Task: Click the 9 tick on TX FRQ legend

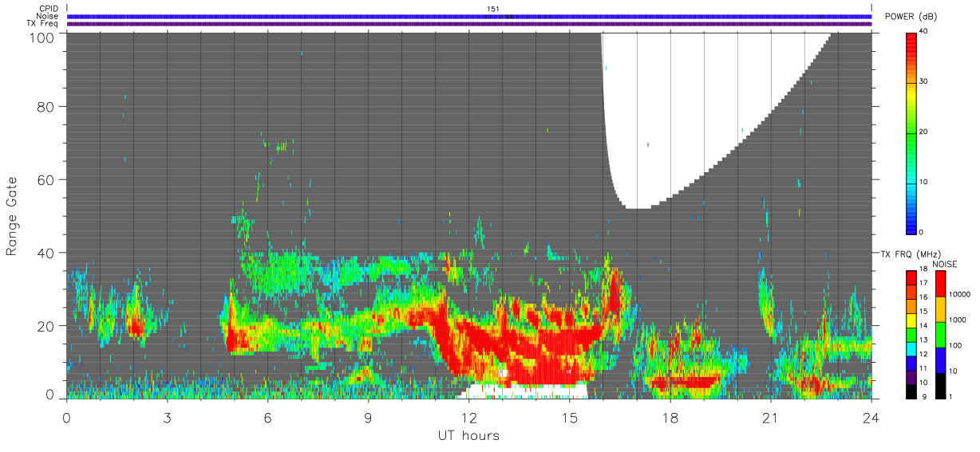Action: tap(925, 396)
